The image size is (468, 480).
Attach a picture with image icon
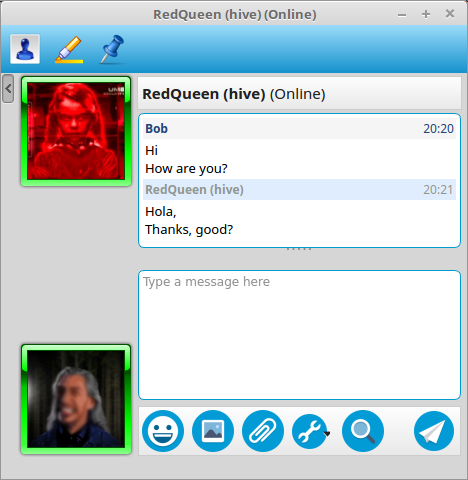click(x=213, y=431)
